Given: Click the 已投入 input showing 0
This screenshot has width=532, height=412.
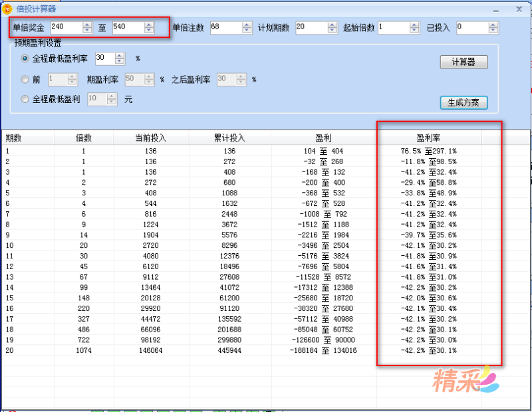Looking at the screenshot, I should click(473, 27).
